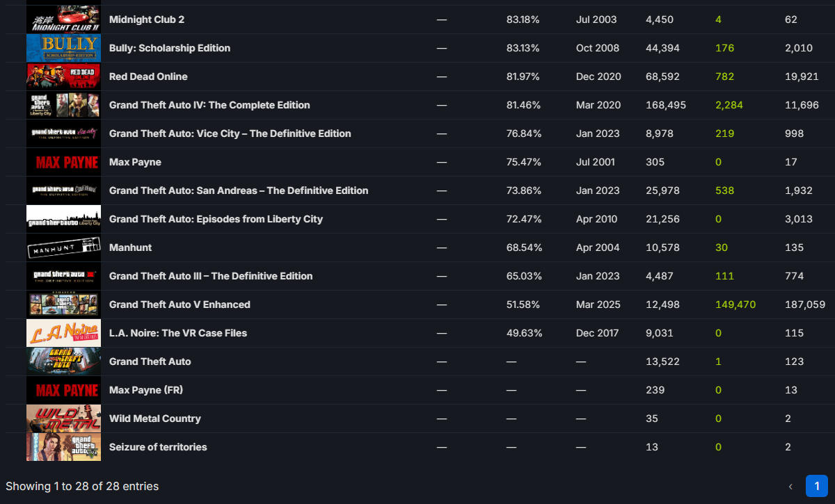Go to previous page with left chevron
835x504 pixels.
pyautogui.click(x=790, y=486)
